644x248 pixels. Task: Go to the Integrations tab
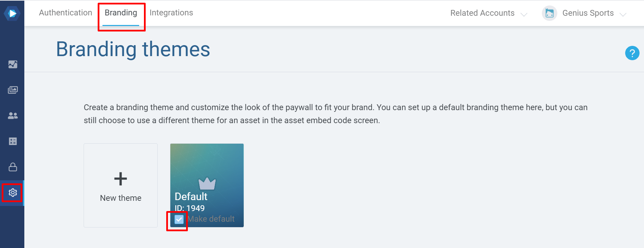click(x=171, y=13)
